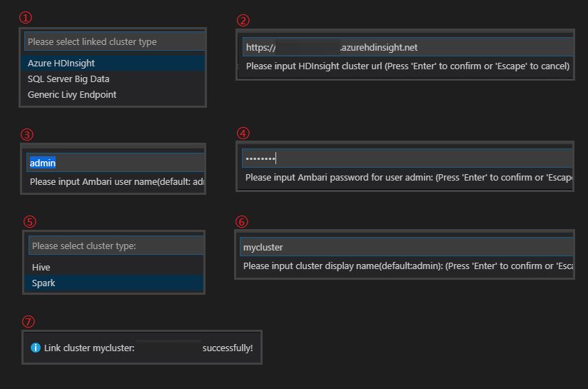Click the HDInsight cluster url input field
The height and width of the screenshot is (389, 588).
click(x=407, y=47)
